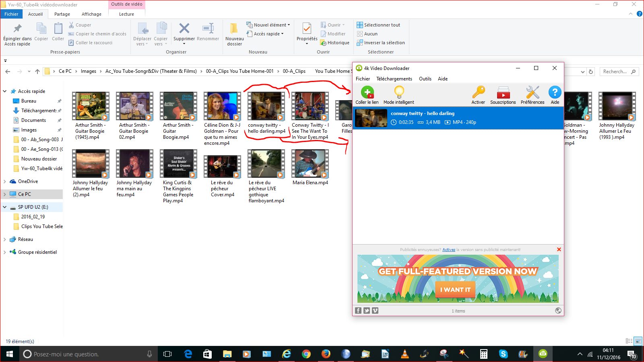The image size is (644, 362).
Task: Click Inverser la sélection
Action: 381,43
